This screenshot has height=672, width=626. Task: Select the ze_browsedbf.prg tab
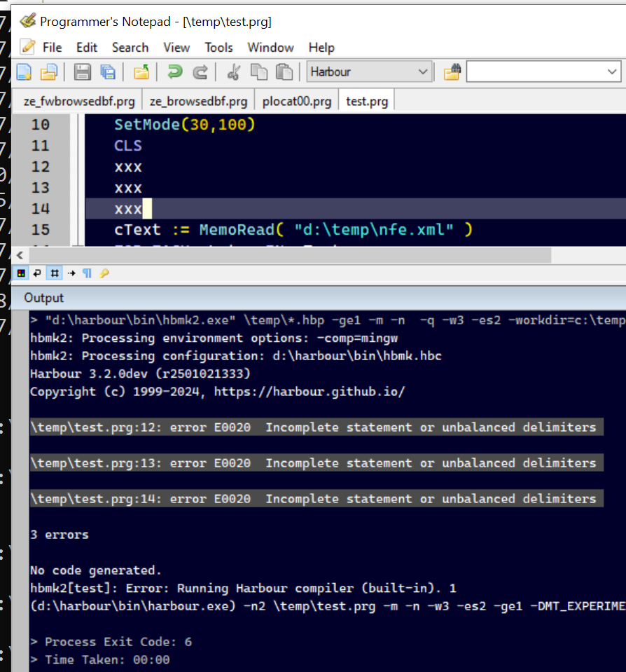[x=198, y=101]
